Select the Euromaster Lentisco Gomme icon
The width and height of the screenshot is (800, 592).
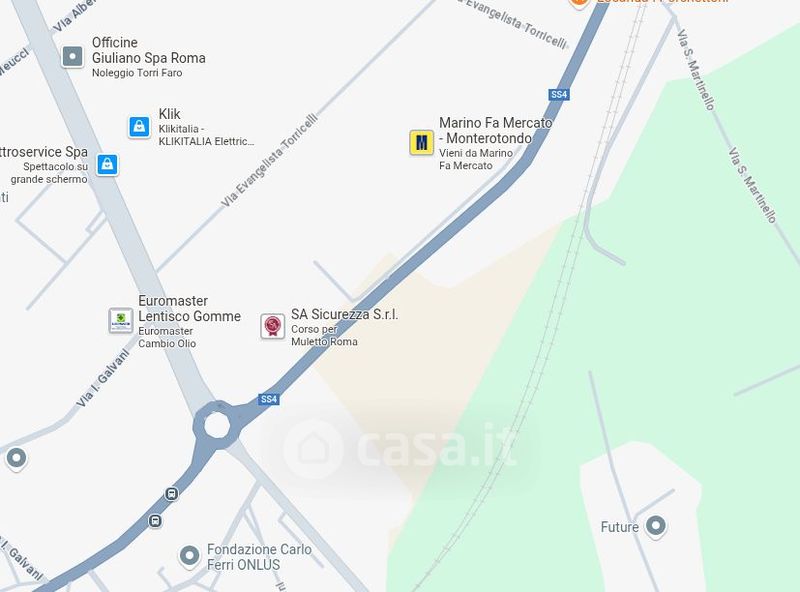[x=121, y=320]
